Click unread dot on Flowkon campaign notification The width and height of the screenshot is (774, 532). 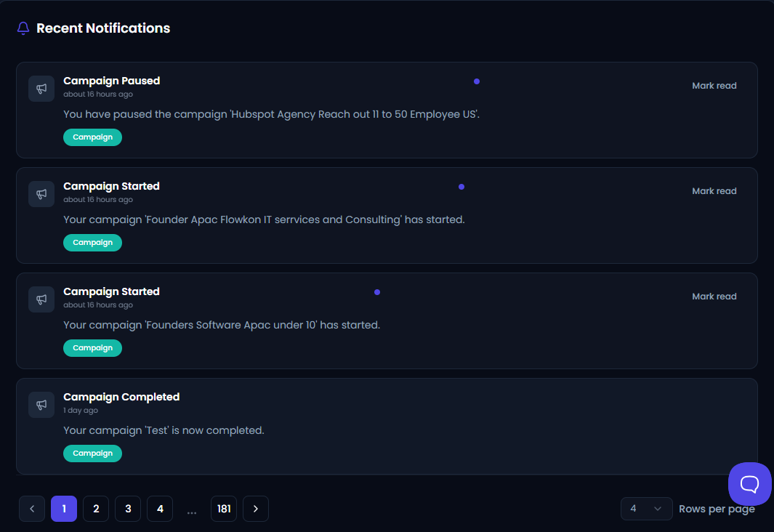[x=461, y=187]
